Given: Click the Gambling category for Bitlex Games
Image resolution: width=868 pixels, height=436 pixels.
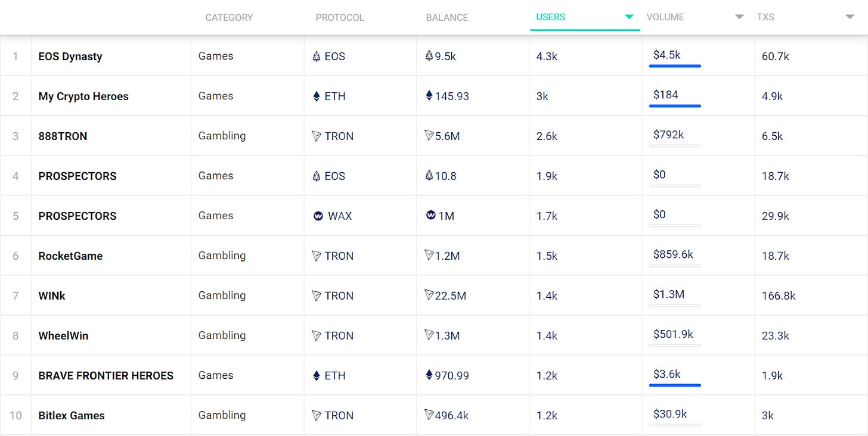Looking at the screenshot, I should (x=222, y=415).
